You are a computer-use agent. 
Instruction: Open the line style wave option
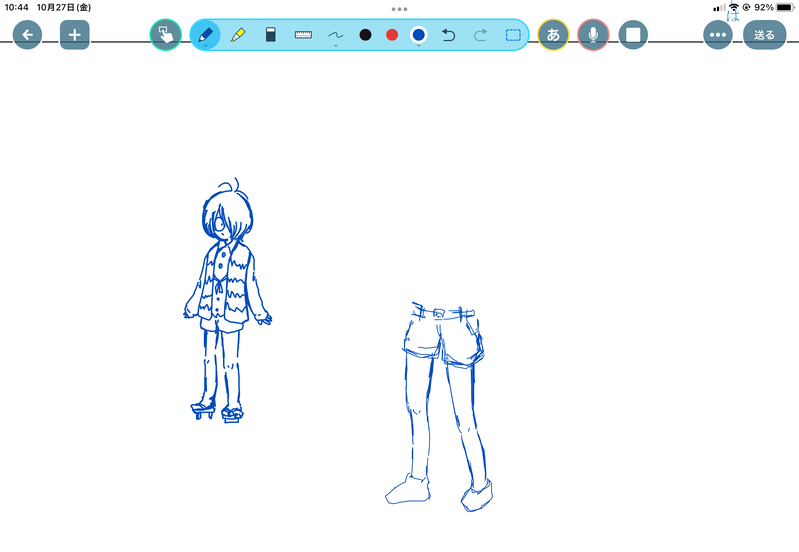tap(335, 36)
